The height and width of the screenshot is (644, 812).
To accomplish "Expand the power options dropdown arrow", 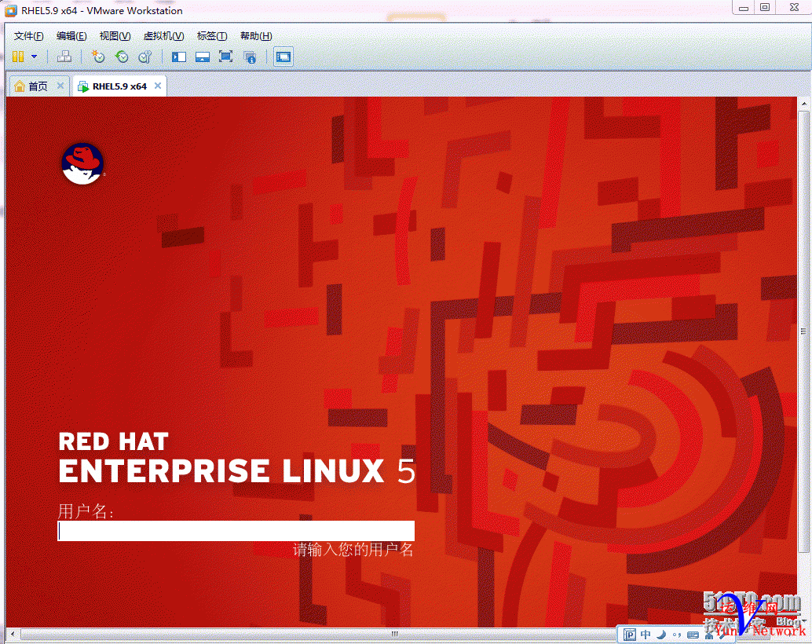I will click(x=35, y=57).
